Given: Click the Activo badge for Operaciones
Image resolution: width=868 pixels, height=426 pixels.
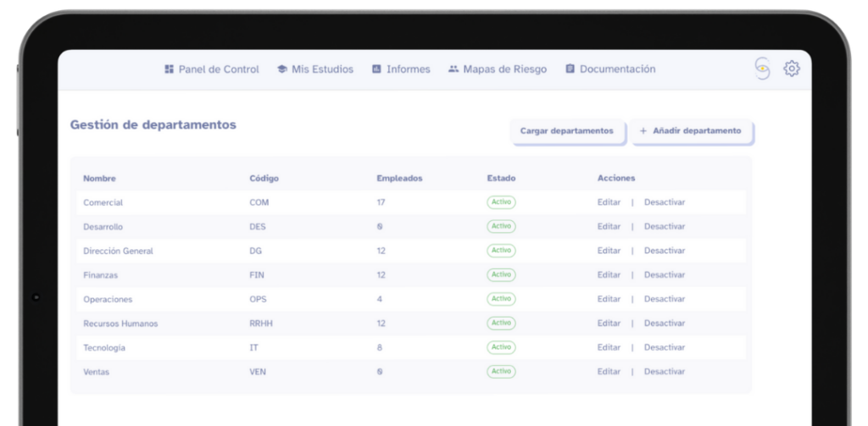Looking at the screenshot, I should click(501, 299).
